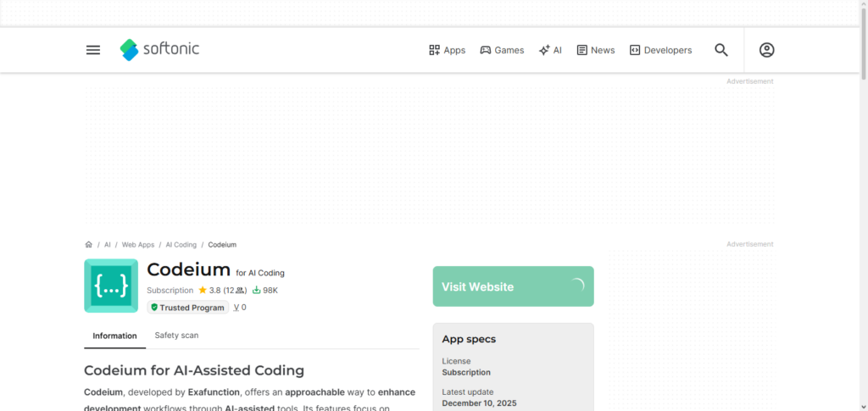Open the Developers section
Viewport: 868px width, 411px height.
pyautogui.click(x=660, y=50)
